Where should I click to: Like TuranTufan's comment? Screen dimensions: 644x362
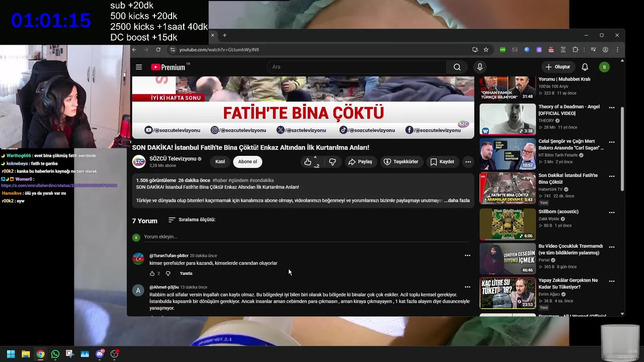[x=152, y=274]
